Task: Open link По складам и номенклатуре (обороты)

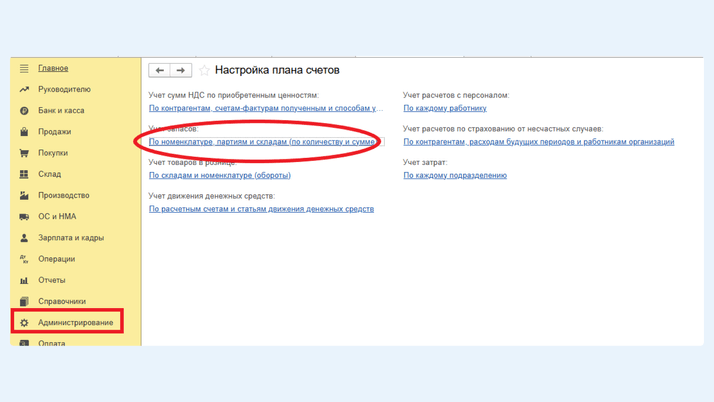Action: 220,175
